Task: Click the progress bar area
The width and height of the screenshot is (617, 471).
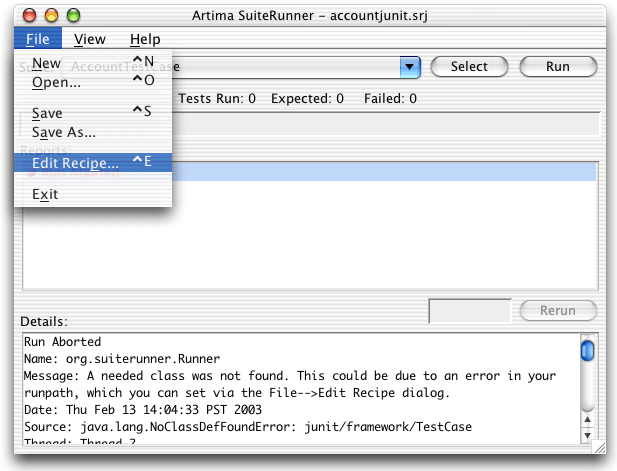Action: click(386, 124)
